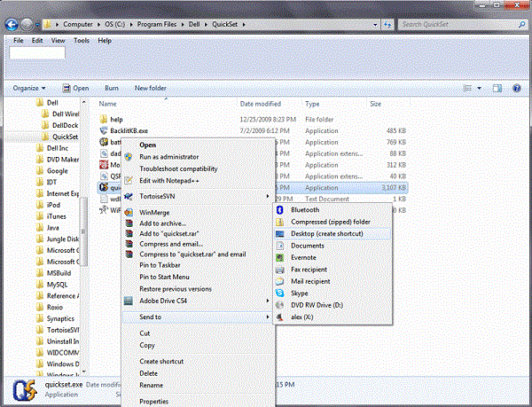Viewport: 532px width, 407px height.
Task: Click the New folder button
Action: tap(151, 89)
